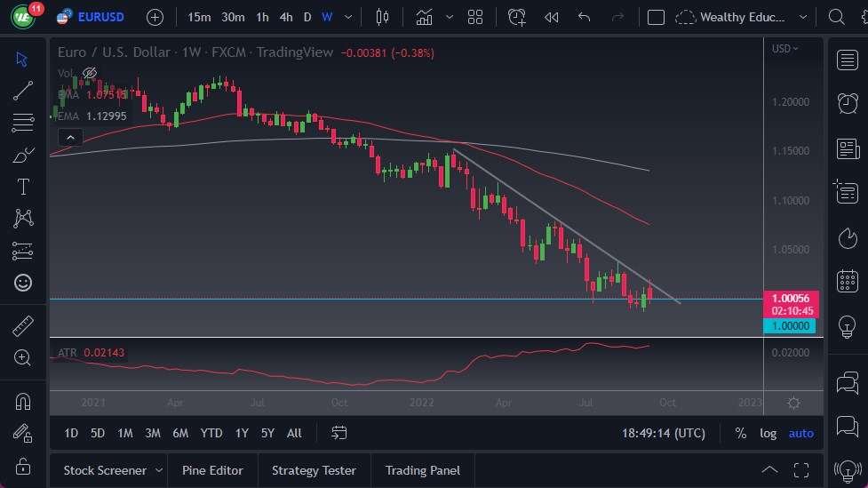Switch to the 4h timeframe

click(286, 17)
